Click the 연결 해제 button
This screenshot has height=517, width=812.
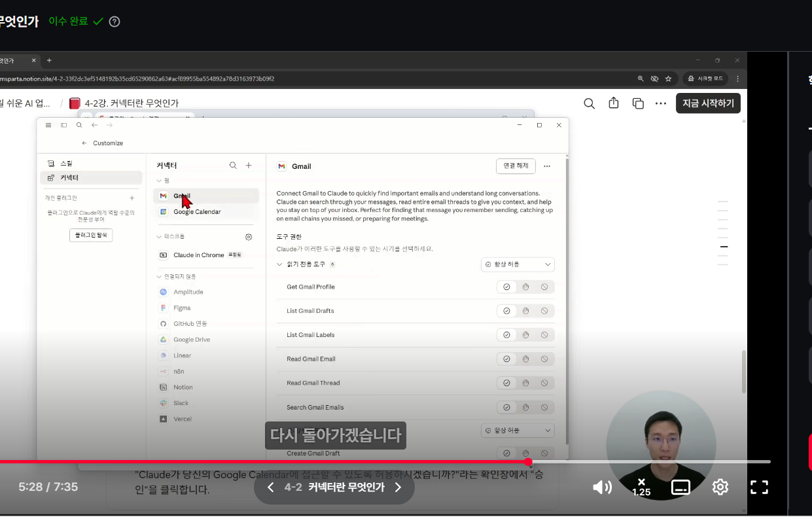[516, 166]
